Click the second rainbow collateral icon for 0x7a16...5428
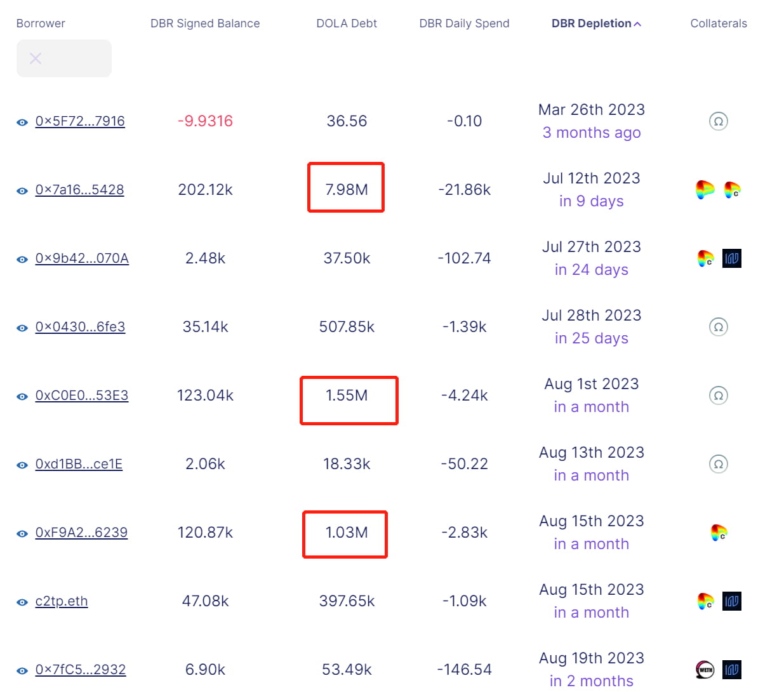784x697 pixels. tap(732, 189)
